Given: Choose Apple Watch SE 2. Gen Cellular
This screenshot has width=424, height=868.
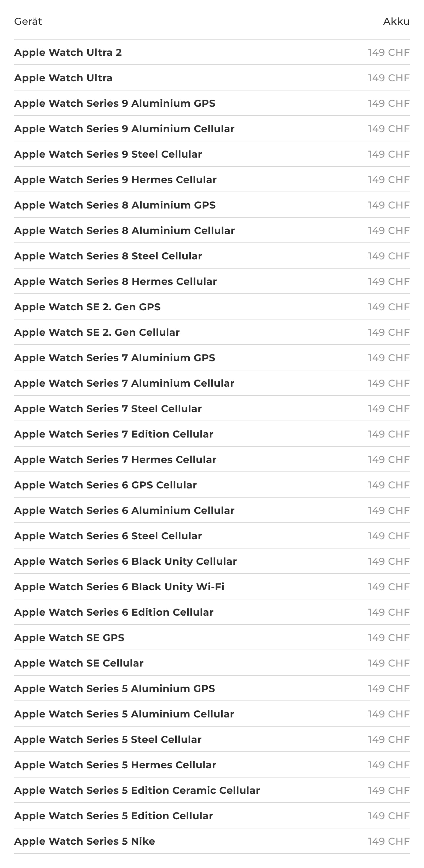Looking at the screenshot, I should pyautogui.click(x=97, y=332).
